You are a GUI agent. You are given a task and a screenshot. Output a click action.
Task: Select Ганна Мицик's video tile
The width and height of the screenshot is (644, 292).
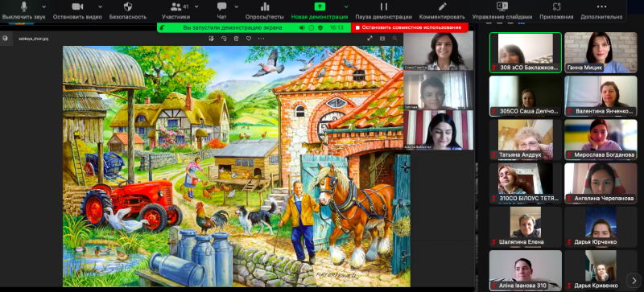click(601, 52)
